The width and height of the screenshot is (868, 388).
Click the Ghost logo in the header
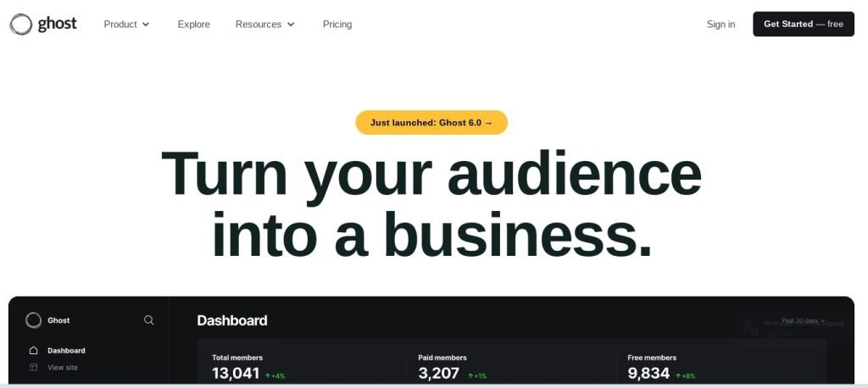(43, 24)
